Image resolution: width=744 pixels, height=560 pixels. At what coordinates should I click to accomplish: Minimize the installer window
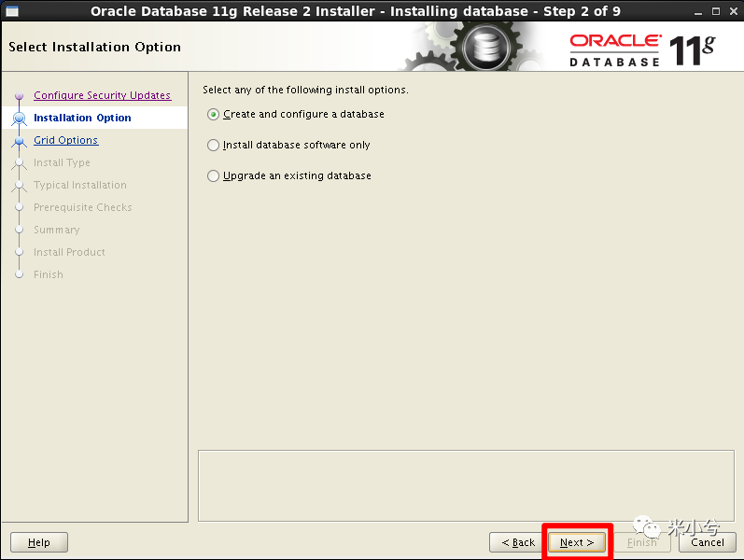(x=698, y=11)
